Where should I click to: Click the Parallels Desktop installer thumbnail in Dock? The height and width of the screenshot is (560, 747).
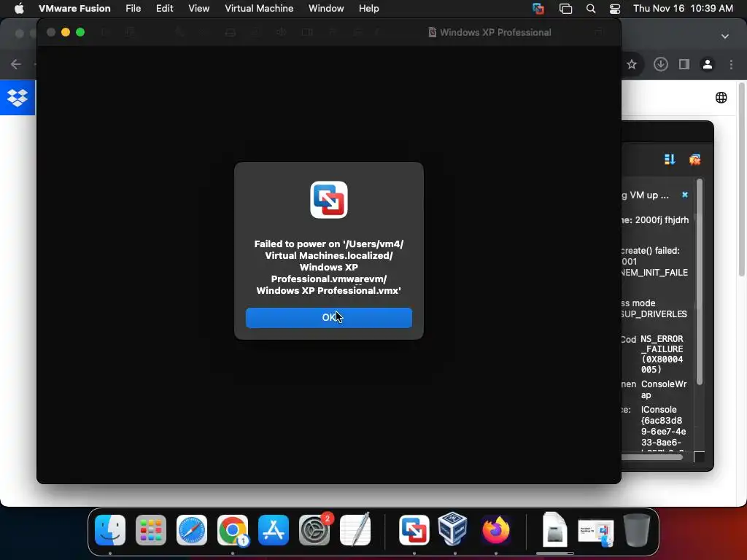[595, 532]
